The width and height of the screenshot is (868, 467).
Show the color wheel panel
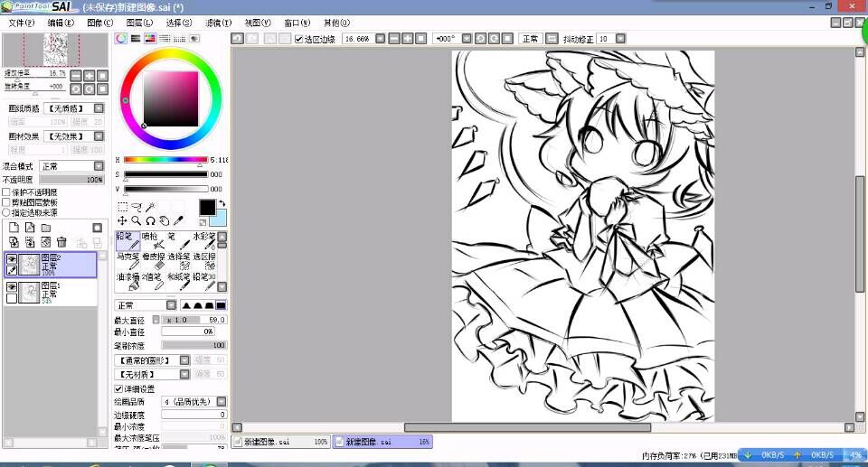120,39
